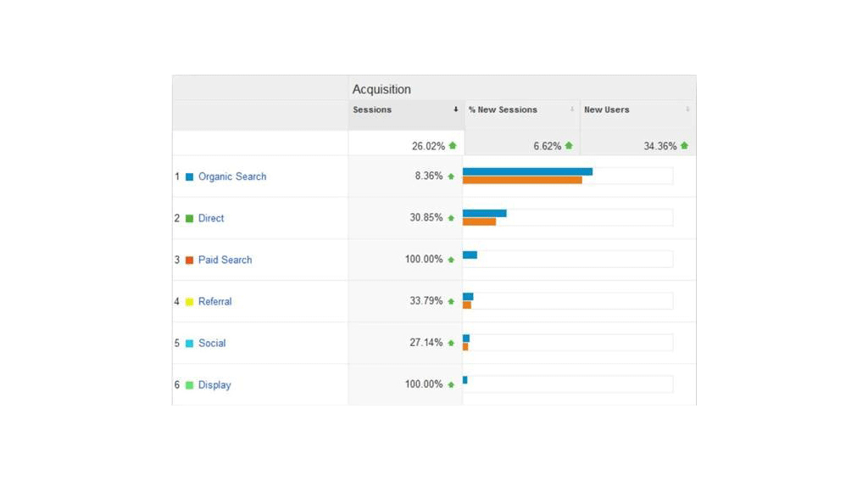Click the up arrow beside Direct 30.85%
The image size is (868, 481).
point(451,218)
